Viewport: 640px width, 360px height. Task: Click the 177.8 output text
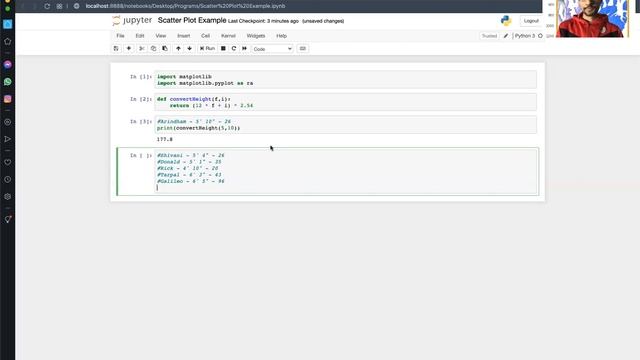(165, 140)
